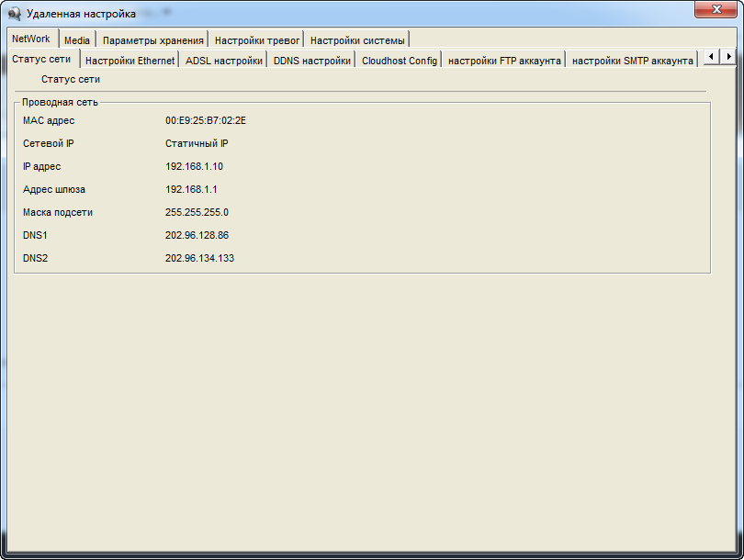Open the DDNS настройки sub-tab
The height and width of the screenshot is (560, 744).
312,61
